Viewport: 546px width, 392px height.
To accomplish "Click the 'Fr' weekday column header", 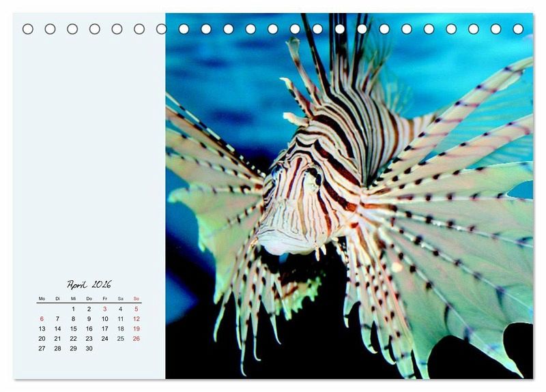I will click(104, 299).
